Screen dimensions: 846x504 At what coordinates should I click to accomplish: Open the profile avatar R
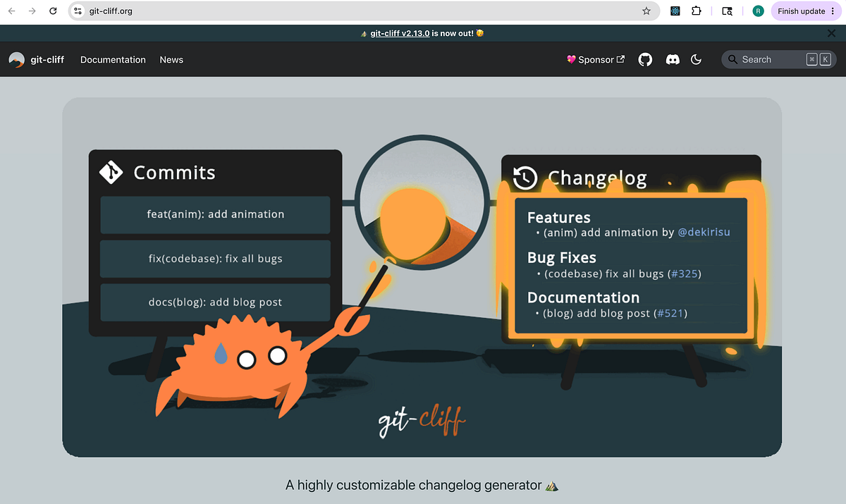(x=758, y=11)
